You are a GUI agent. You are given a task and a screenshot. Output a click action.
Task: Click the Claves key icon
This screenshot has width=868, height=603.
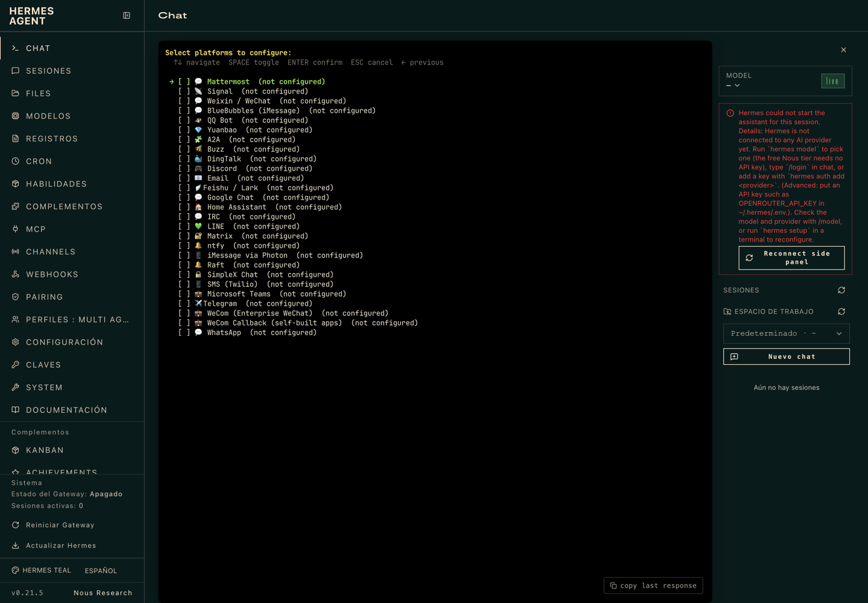point(16,365)
